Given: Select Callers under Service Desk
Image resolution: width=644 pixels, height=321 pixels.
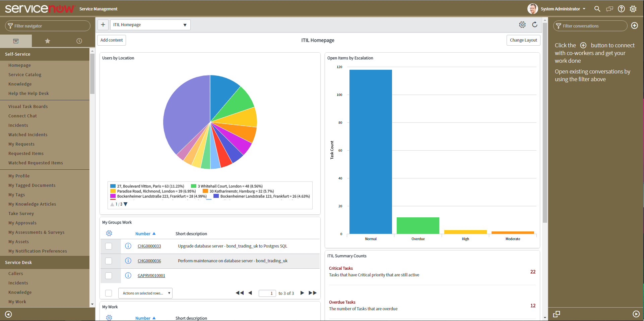Looking at the screenshot, I should pyautogui.click(x=16, y=273).
